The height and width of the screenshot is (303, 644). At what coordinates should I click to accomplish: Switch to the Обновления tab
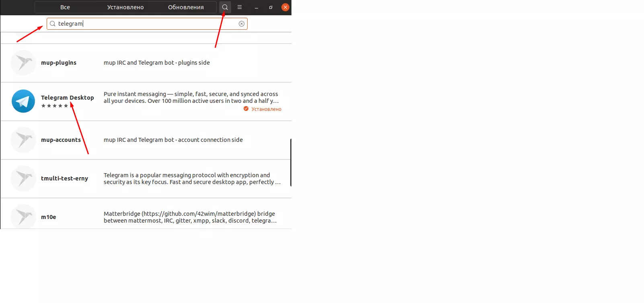coord(186,7)
